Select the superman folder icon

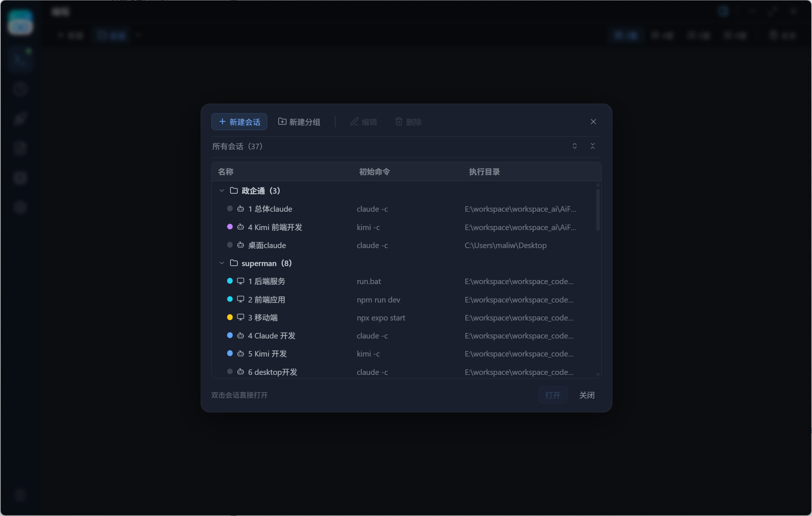pyautogui.click(x=234, y=263)
